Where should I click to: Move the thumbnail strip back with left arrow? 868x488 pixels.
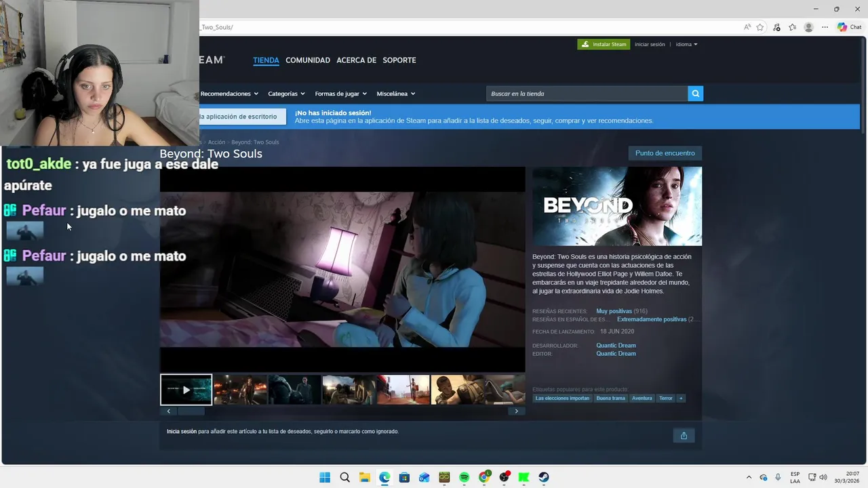[168, 411]
